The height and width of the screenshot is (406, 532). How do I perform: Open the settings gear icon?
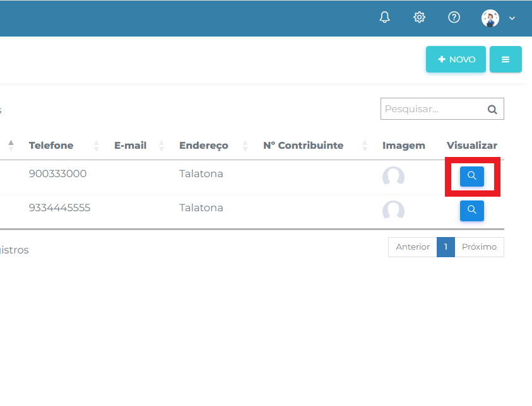click(x=420, y=17)
